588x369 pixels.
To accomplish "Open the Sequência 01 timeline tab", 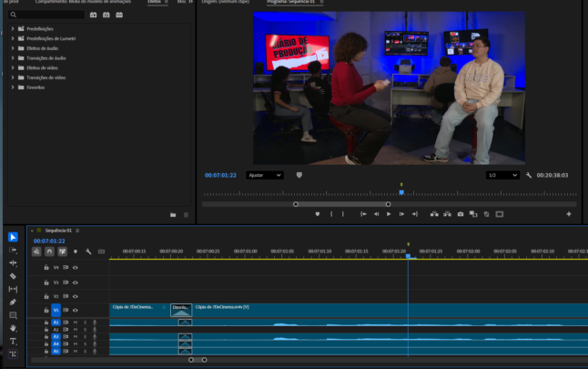I will pos(58,231).
